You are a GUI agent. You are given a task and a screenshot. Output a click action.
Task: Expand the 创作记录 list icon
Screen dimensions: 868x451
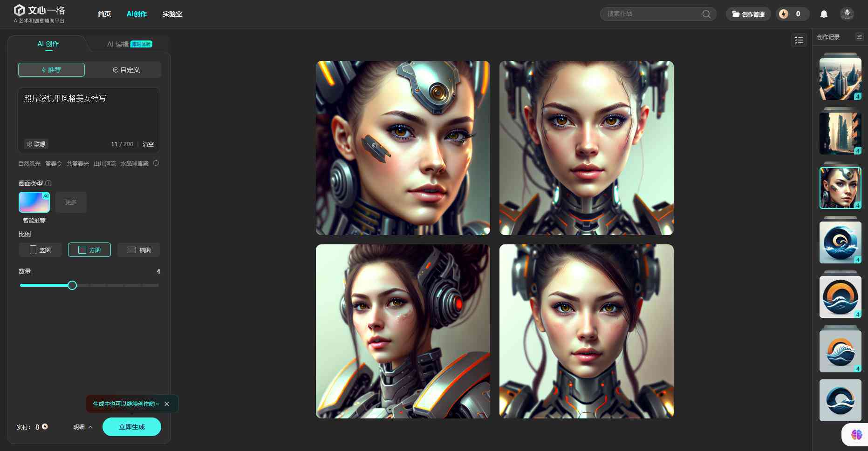click(x=860, y=37)
